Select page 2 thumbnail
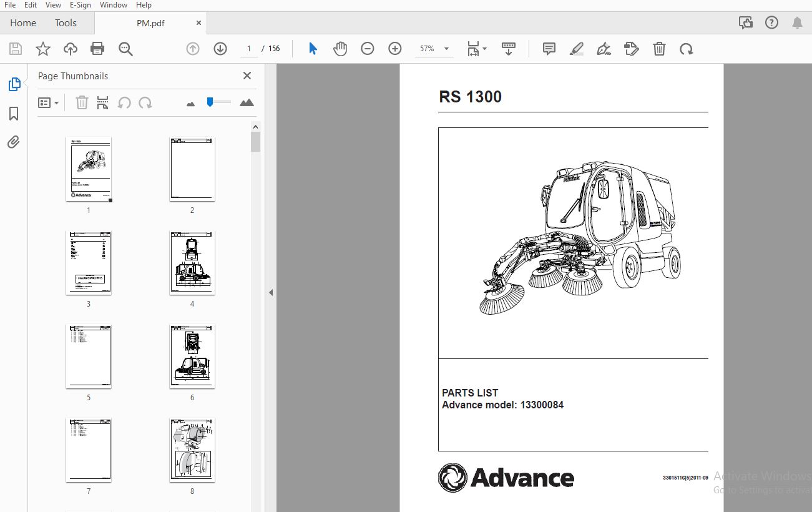The image size is (812, 512). tap(192, 169)
